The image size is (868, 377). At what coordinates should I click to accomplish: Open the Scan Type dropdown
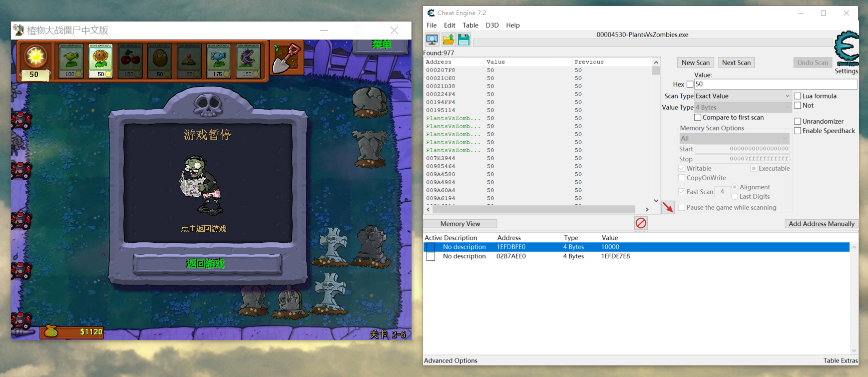(743, 96)
